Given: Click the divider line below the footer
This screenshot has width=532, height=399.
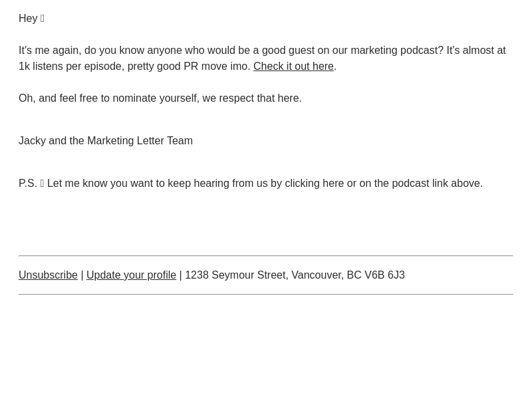Looking at the screenshot, I should click(266, 294).
